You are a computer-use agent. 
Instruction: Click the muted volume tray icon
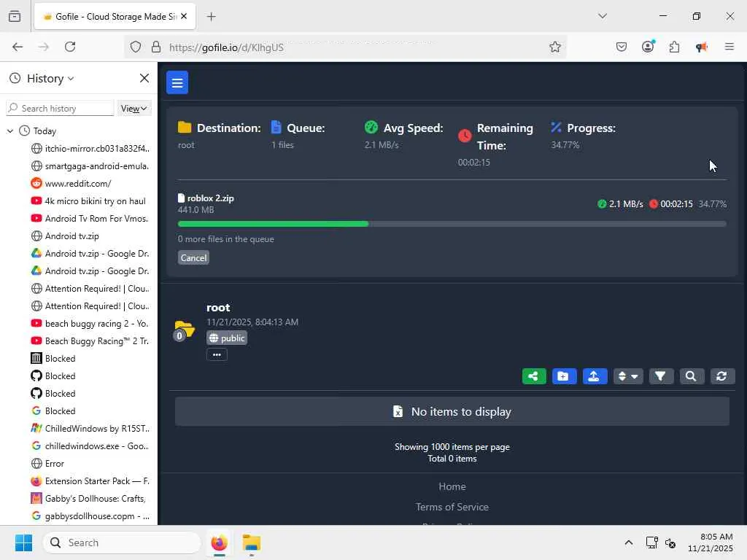pos(670,542)
